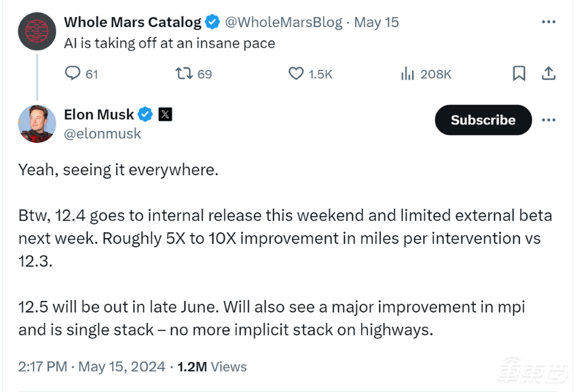The width and height of the screenshot is (577, 392).
Task: Like the Whole Mars Catalog post
Action: (x=296, y=73)
